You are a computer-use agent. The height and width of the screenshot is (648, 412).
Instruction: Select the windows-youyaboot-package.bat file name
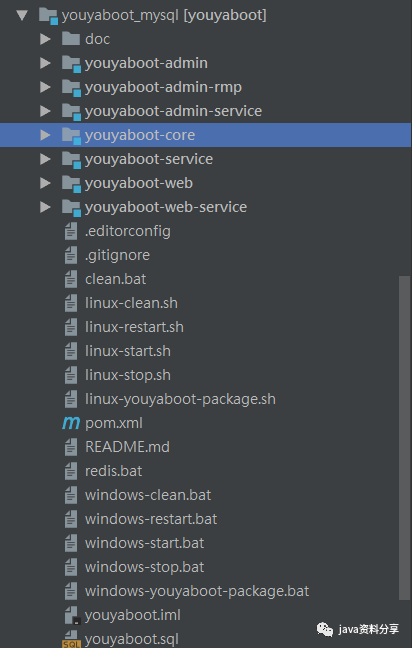(x=197, y=591)
